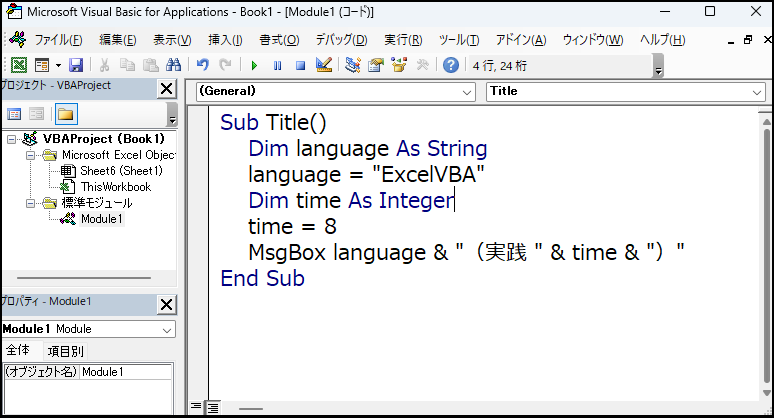Open the ヘルプ(H) menu
The width and height of the screenshot is (774, 418).
662,40
